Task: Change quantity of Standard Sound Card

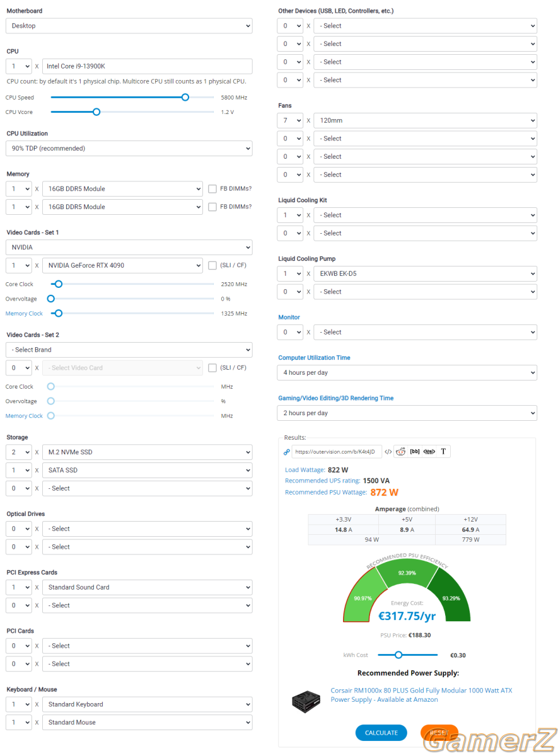Action: [18, 587]
